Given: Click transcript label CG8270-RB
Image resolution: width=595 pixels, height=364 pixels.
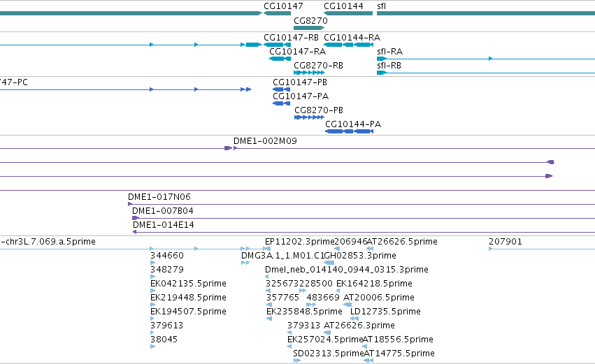Looking at the screenshot, I should 318,66.
